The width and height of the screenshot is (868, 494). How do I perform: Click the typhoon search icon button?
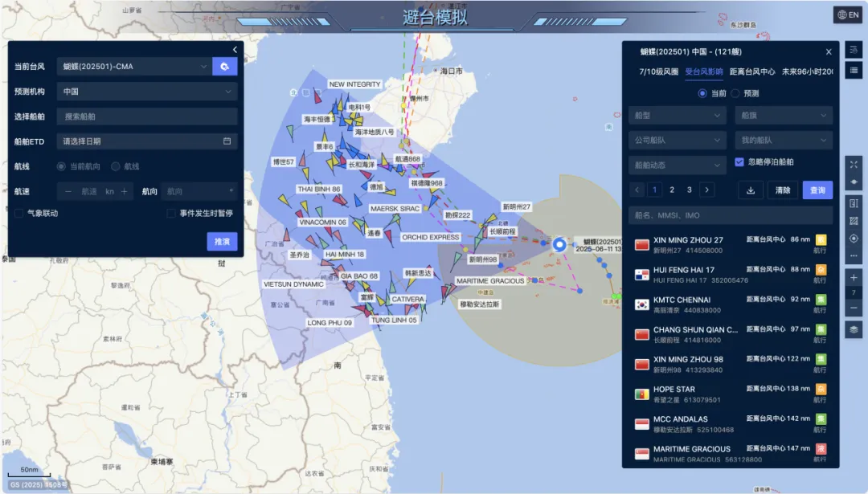[x=224, y=67]
